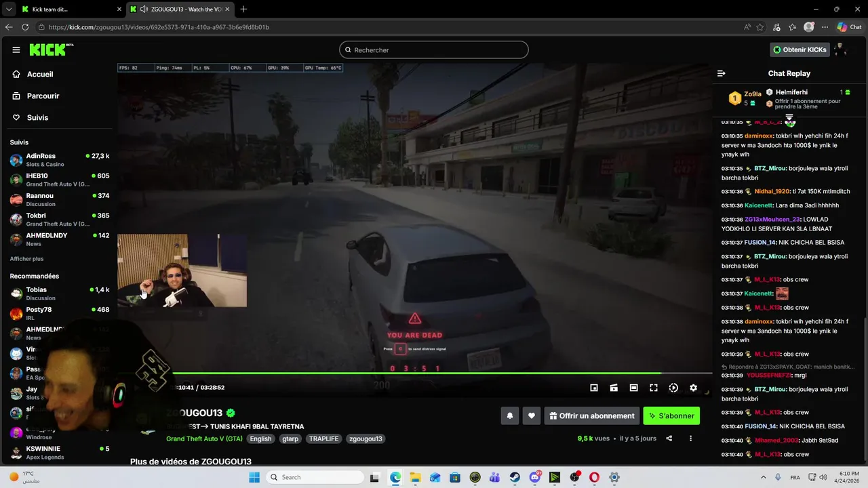Click the taskbar Search box
The image size is (868, 488).
pyautogui.click(x=315, y=477)
